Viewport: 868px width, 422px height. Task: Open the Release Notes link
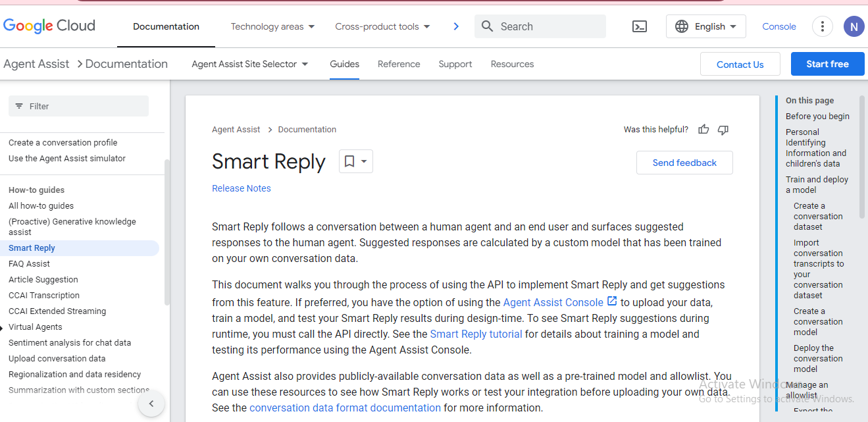[242, 188]
